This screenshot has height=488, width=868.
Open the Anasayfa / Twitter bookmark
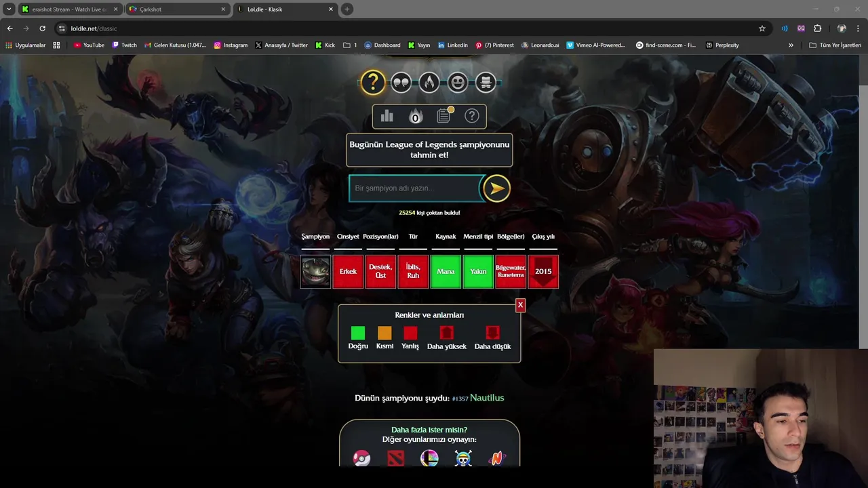[x=281, y=45]
